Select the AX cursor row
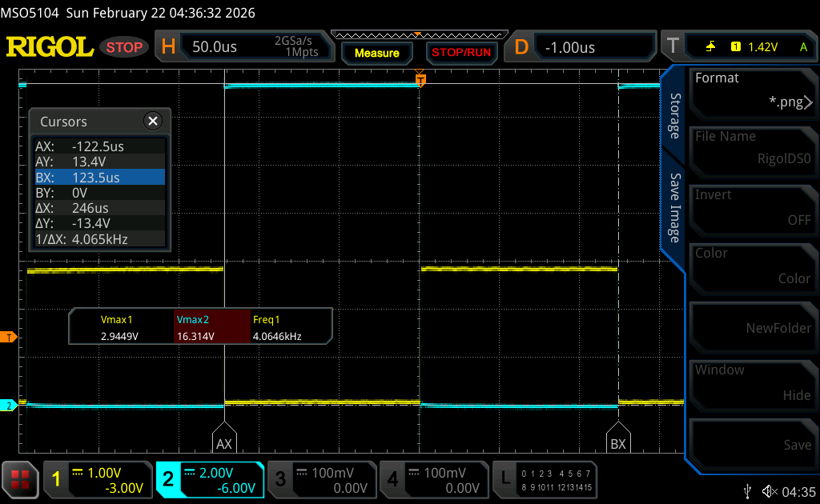This screenshot has width=820, height=504. pos(100,146)
